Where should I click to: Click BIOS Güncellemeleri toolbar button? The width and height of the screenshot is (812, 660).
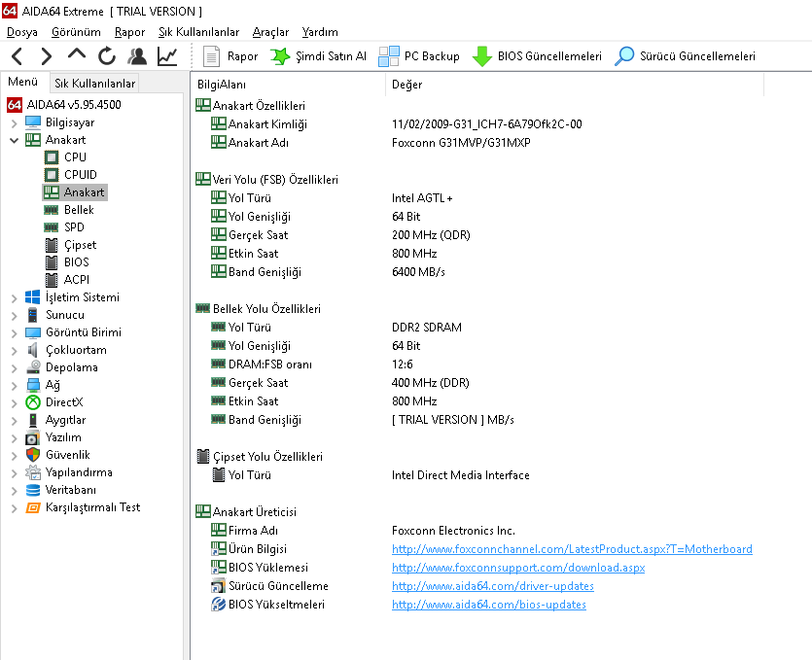click(x=537, y=56)
